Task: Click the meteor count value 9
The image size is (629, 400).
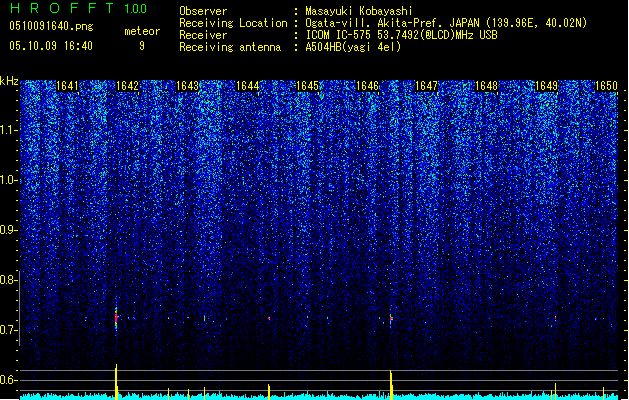Action: click(x=142, y=46)
